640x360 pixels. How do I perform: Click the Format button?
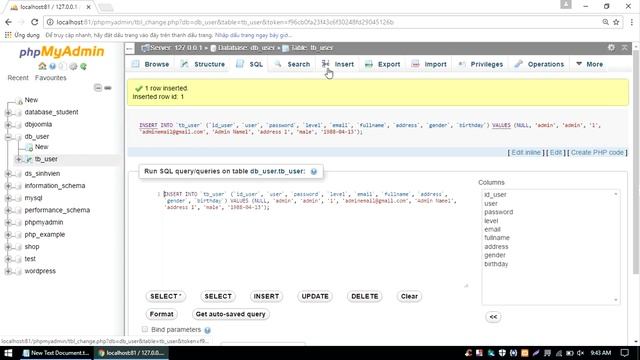click(x=162, y=314)
